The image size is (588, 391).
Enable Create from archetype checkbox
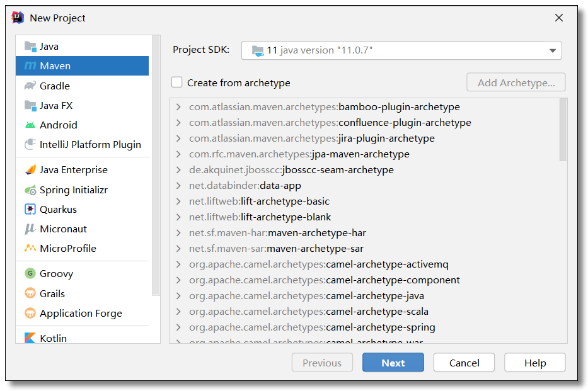coord(177,82)
